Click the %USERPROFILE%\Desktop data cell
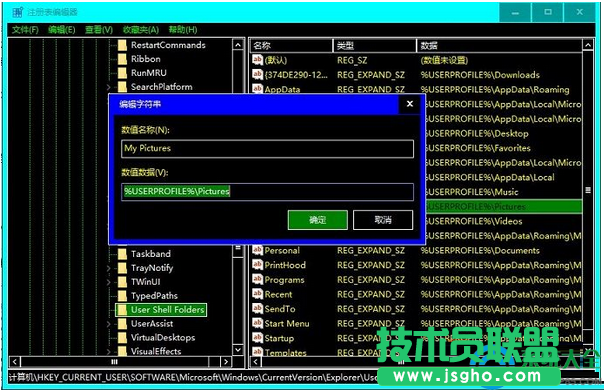The width and height of the screenshot is (604, 392). (477, 134)
